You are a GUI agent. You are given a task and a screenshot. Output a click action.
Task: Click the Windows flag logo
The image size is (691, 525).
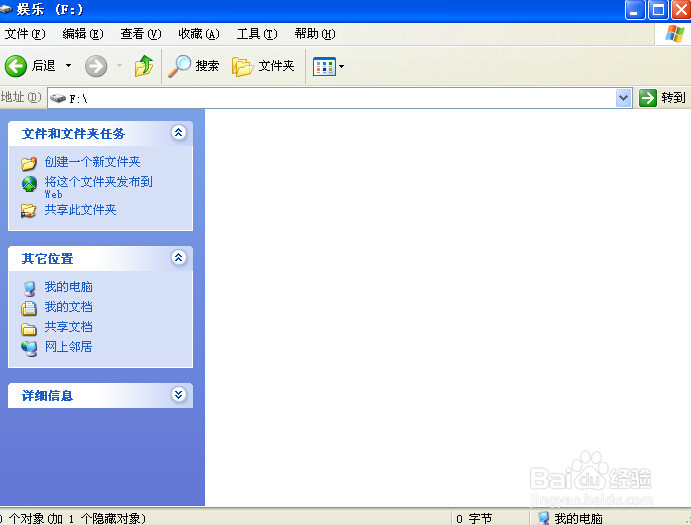tap(675, 34)
